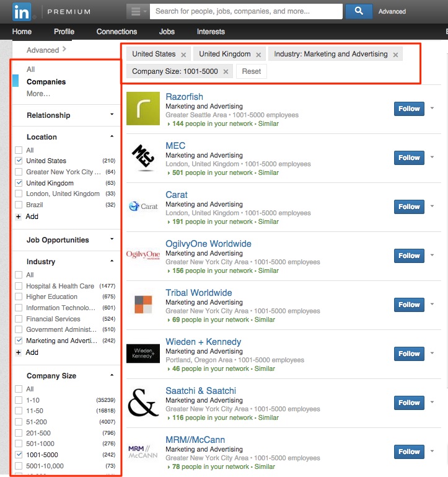Collapse the Location filter section
The height and width of the screenshot is (477, 448).
[x=112, y=136]
